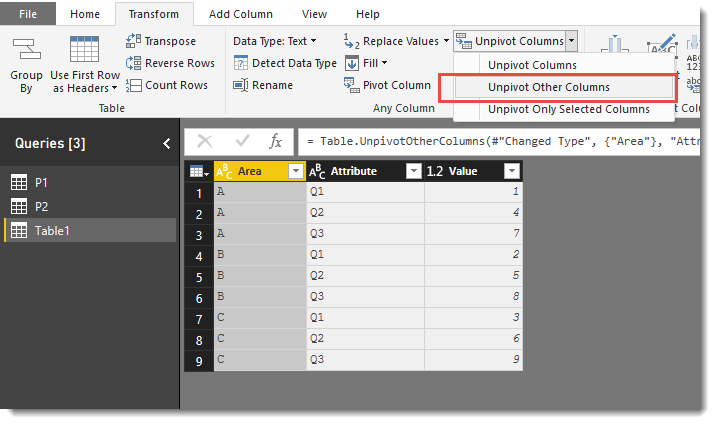Viewport: 715px width, 424px height.
Task: Select Use First Row as Headers icon
Action: (84, 49)
